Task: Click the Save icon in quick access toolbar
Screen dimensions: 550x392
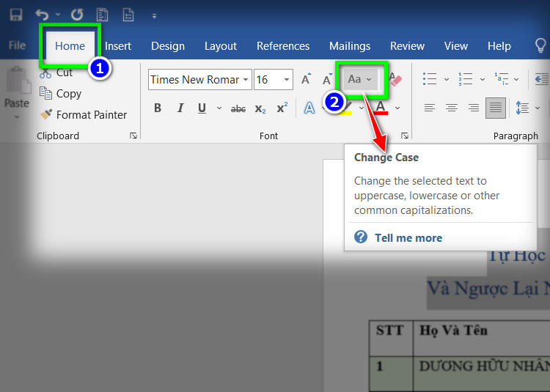Action: coord(16,15)
